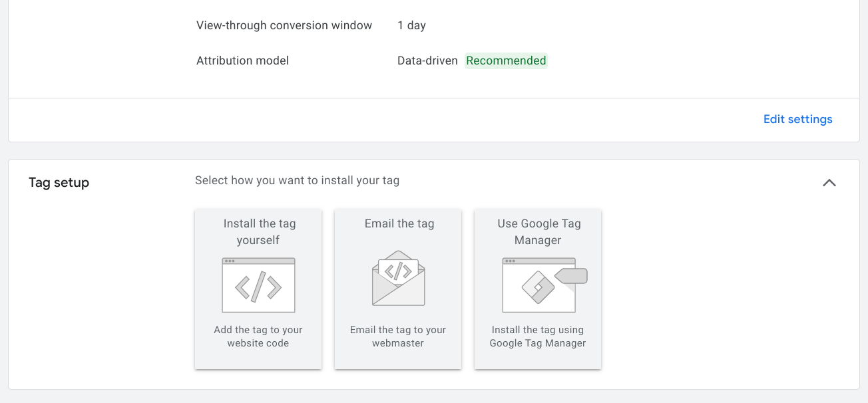868x403 pixels.
Task: Pick the 'Use Google Tag Manager' title
Action: [539, 231]
